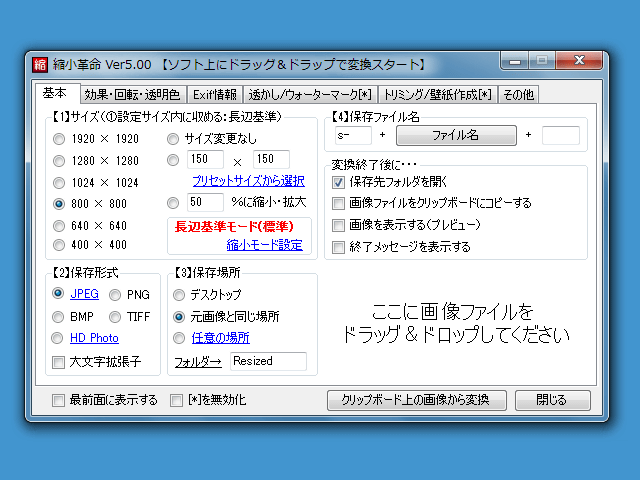
Task: Select BMP save format
Action: coord(58,317)
